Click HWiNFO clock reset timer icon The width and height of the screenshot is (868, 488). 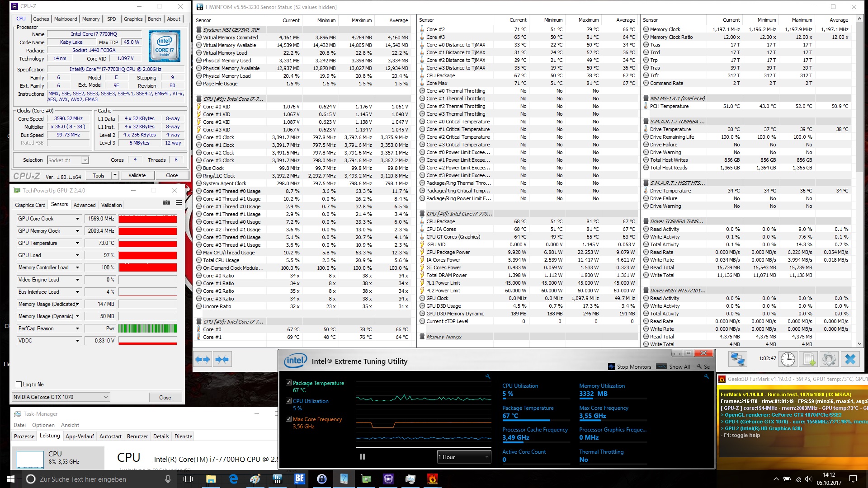tap(788, 359)
